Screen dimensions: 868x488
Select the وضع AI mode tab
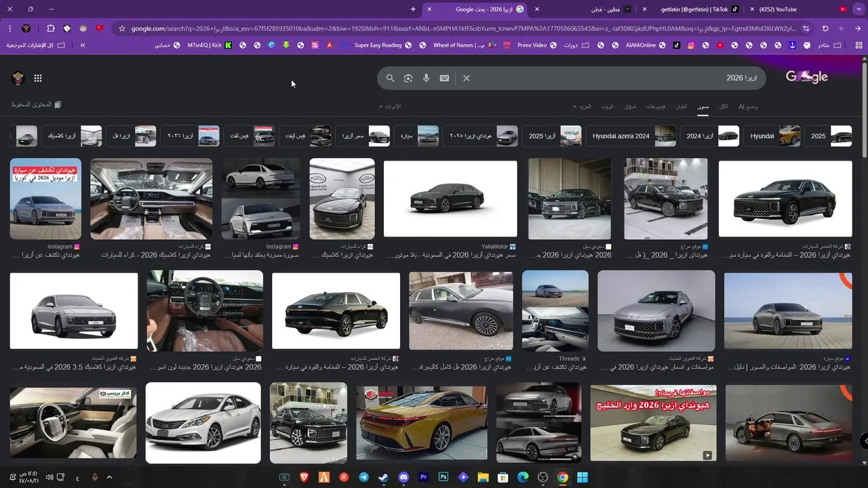click(x=748, y=106)
